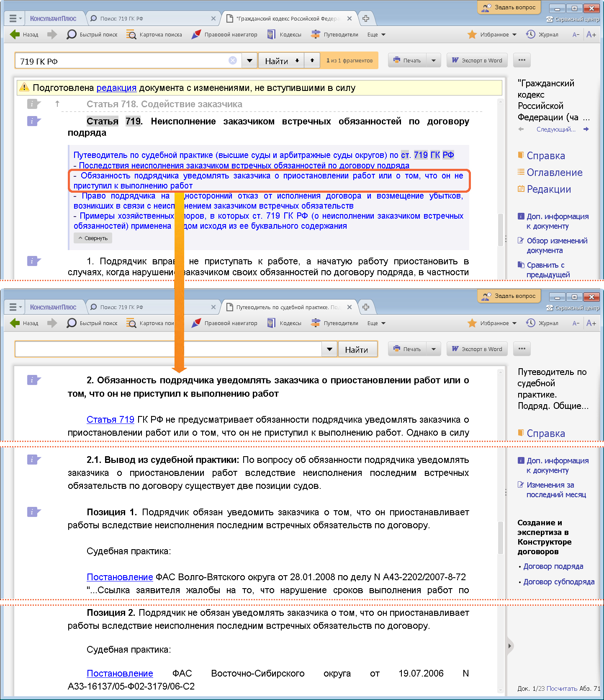Open Статья 719 link in Путеводитель text
The height and width of the screenshot is (700, 604).
pos(111,420)
